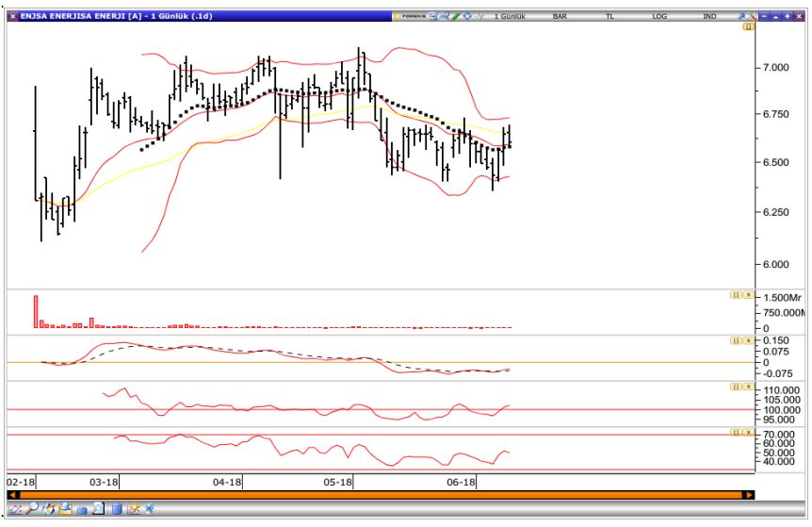Click the 04-18 date label on the time axis
The image size is (812, 527).
[x=227, y=482]
